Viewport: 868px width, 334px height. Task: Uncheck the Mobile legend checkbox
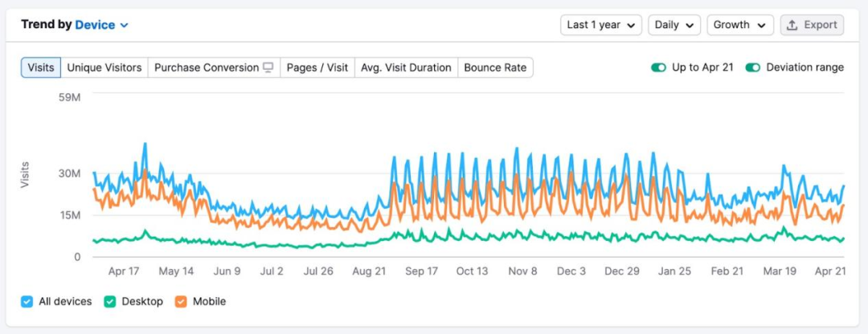181,302
